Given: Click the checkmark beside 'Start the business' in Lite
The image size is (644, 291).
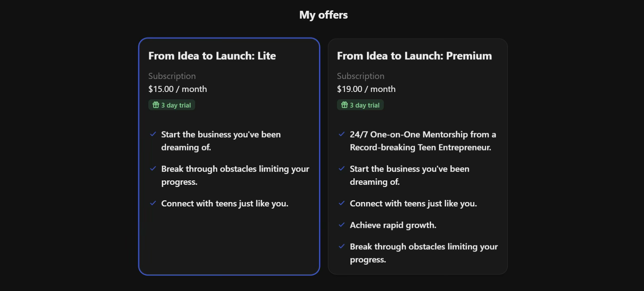Looking at the screenshot, I should (x=153, y=134).
